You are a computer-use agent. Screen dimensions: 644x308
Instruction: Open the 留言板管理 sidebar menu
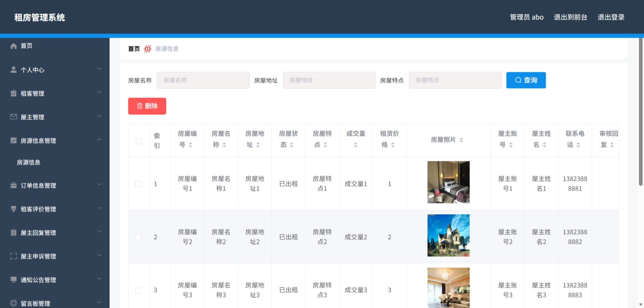(55, 303)
